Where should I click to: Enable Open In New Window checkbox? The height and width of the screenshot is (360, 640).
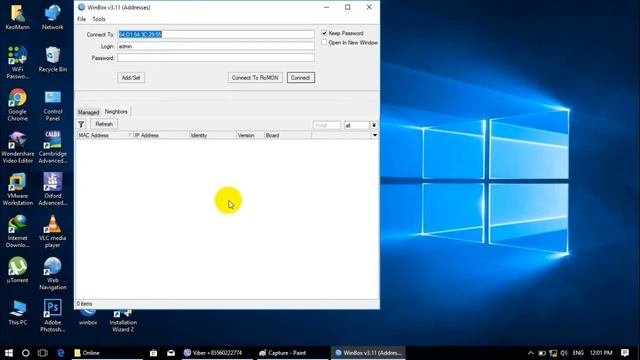pyautogui.click(x=324, y=42)
